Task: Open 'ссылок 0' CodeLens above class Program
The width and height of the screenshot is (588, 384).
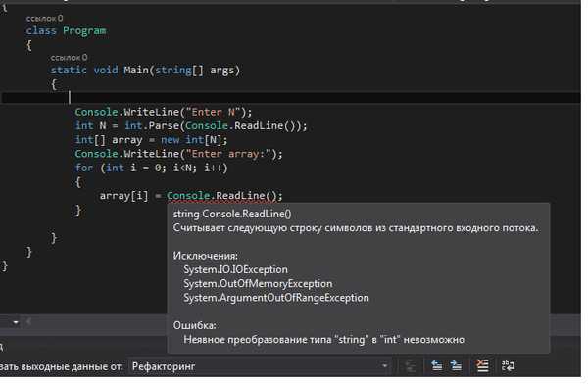Action: [x=45, y=18]
